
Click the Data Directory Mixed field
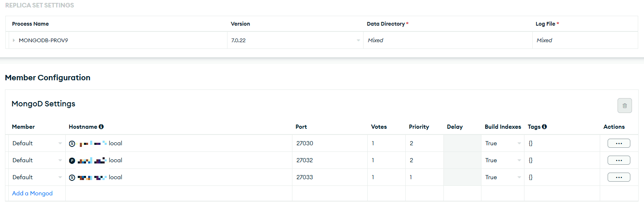pos(447,40)
